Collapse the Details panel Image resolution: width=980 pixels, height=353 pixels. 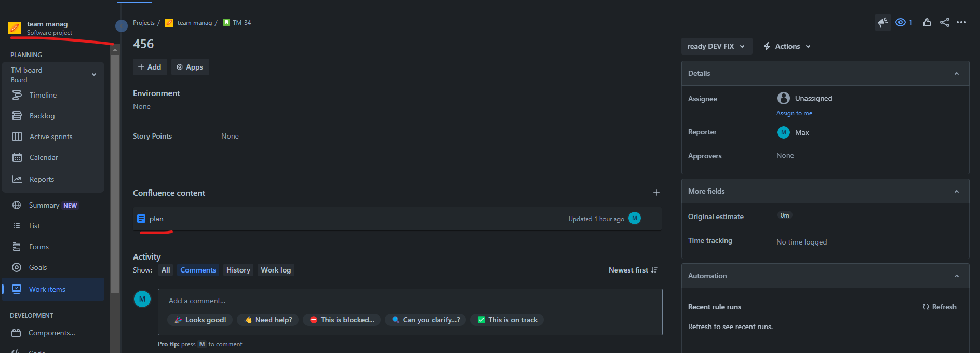(x=957, y=73)
